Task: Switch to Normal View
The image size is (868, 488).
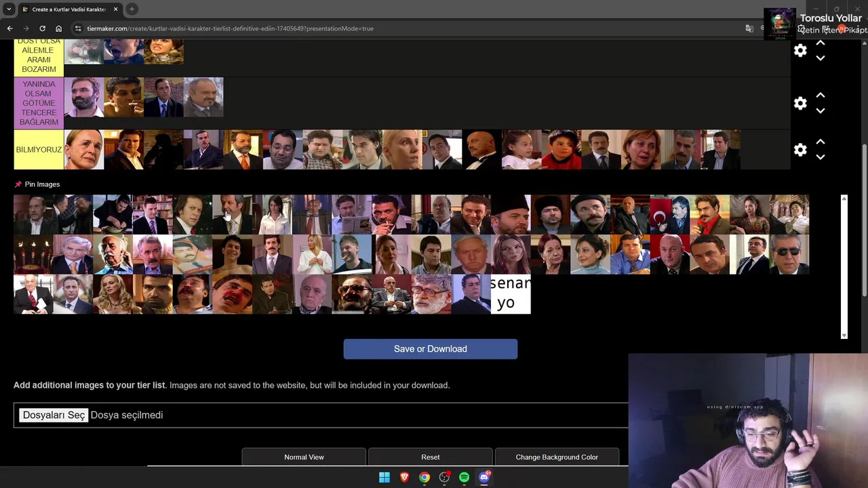Action: (304, 457)
